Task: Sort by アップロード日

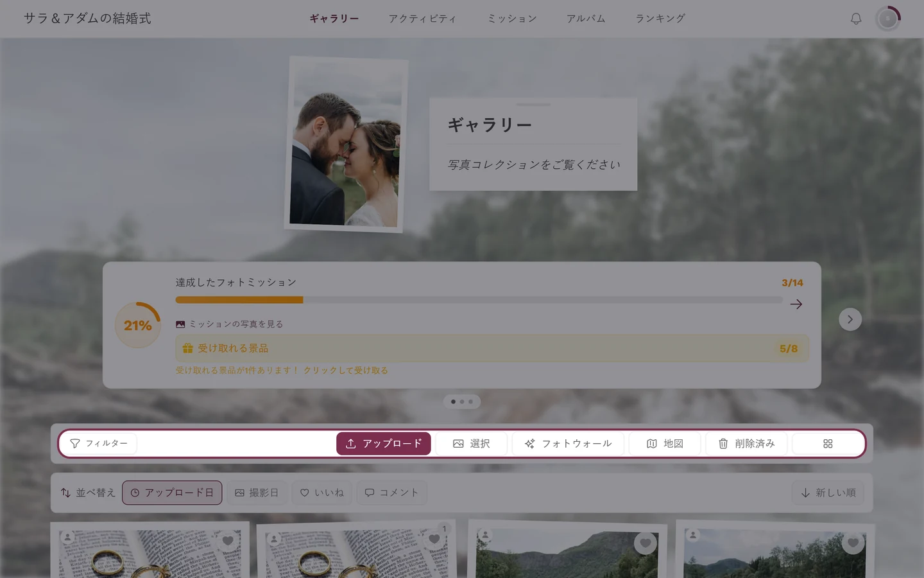Action: click(172, 493)
